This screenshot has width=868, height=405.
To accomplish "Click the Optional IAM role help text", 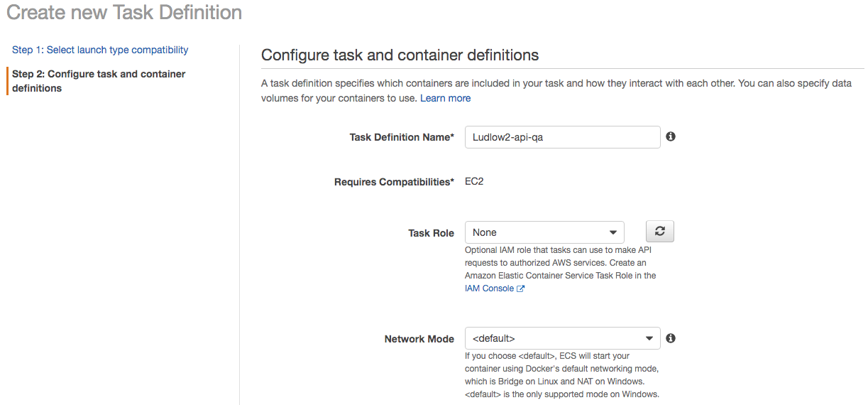I will [560, 263].
